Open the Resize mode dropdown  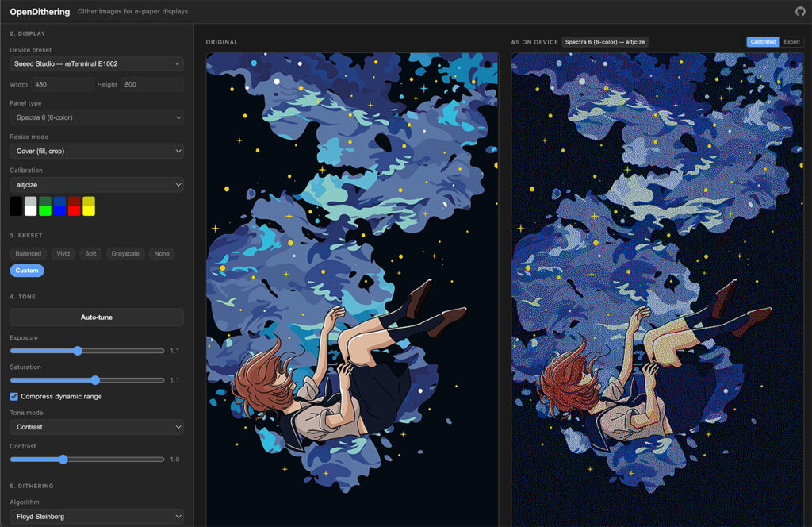point(96,152)
